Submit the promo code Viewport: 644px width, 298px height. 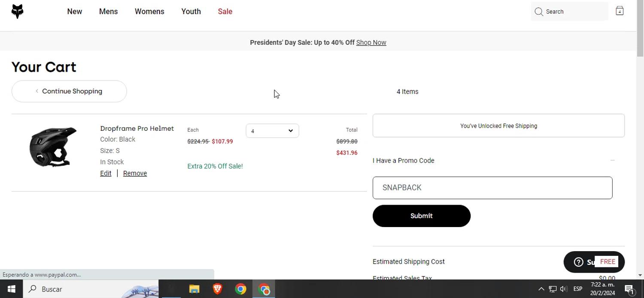(421, 216)
